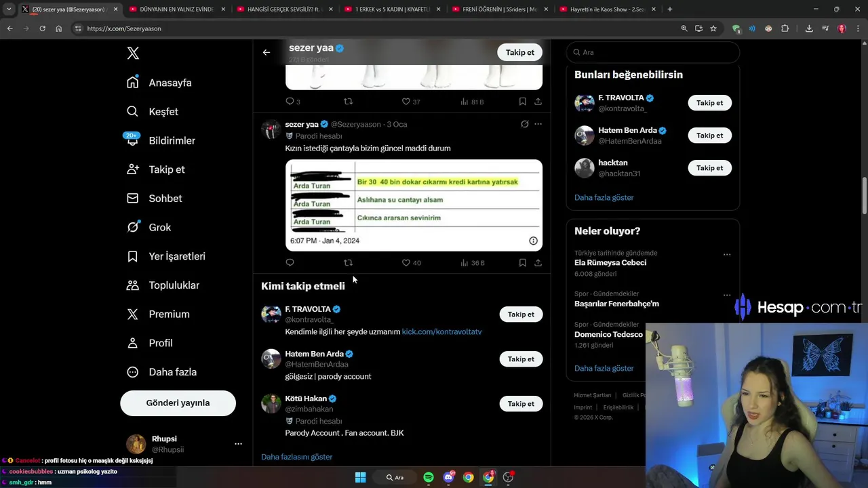Open Windows Start menu
The height and width of the screenshot is (488, 868).
click(360, 477)
